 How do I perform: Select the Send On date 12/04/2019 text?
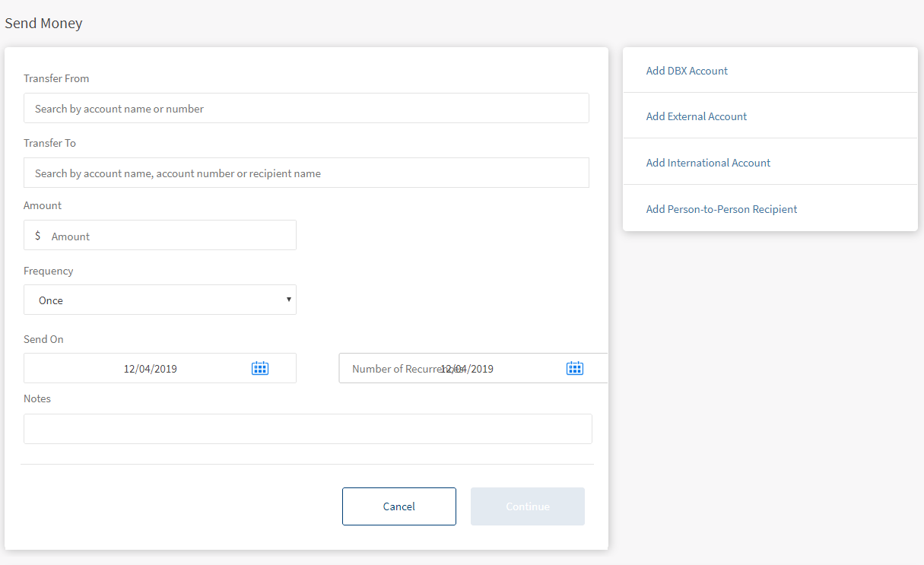(150, 369)
